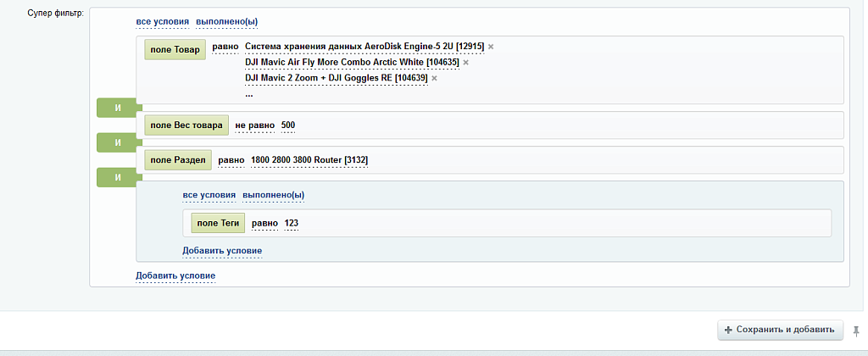Open the 'не равно' operator for Вес товара
868x356 pixels.
(254, 125)
